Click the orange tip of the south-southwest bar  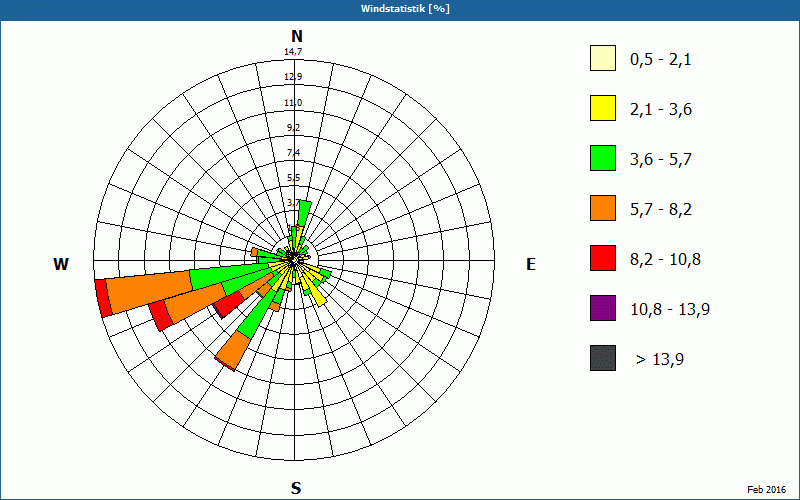coord(234,350)
